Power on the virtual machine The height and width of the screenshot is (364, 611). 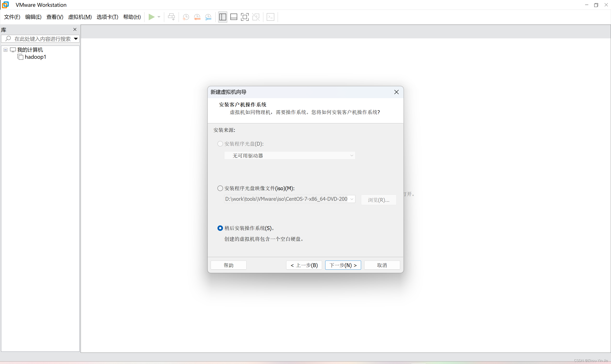tap(152, 17)
